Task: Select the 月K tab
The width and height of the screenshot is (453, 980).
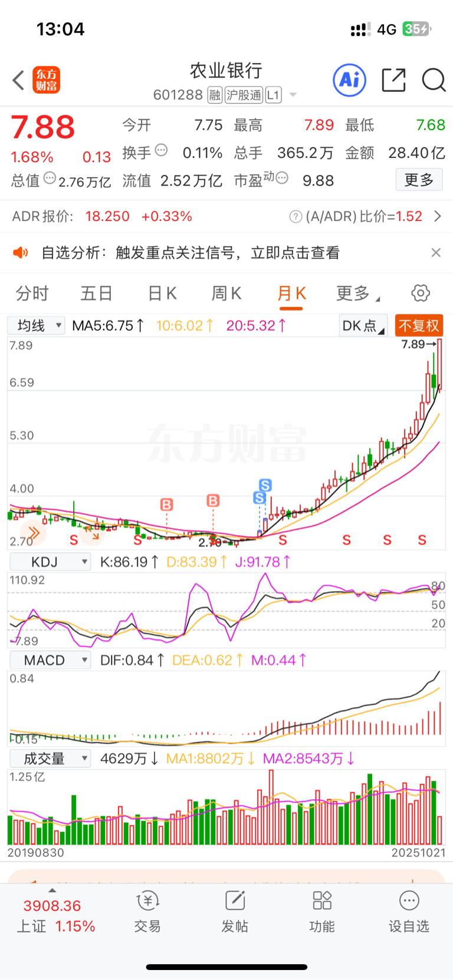Action: tap(291, 293)
